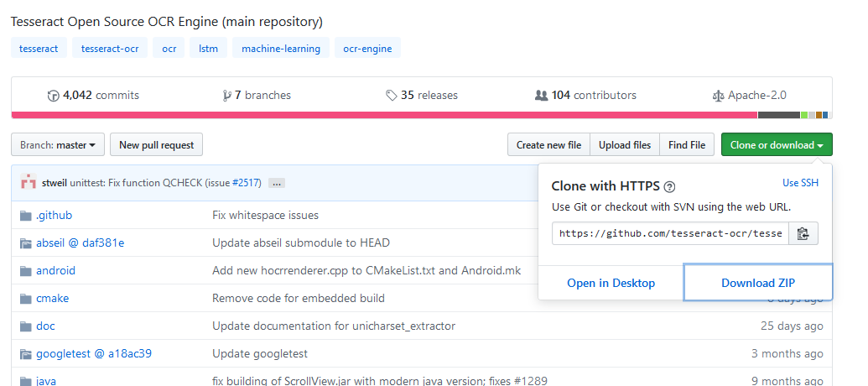The height and width of the screenshot is (386, 868).
Task: Click the language color bar
Action: click(x=421, y=115)
